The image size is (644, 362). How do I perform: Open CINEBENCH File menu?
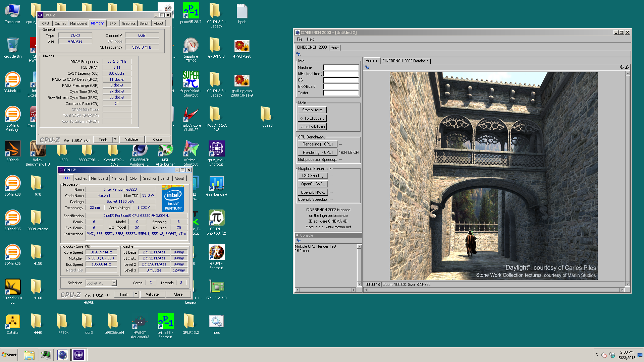coord(300,39)
